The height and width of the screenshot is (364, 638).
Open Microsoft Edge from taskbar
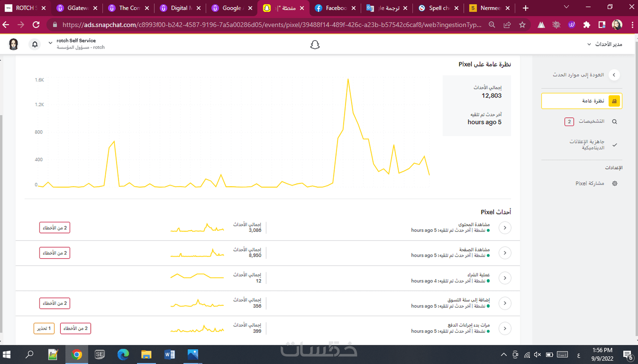pos(123,355)
